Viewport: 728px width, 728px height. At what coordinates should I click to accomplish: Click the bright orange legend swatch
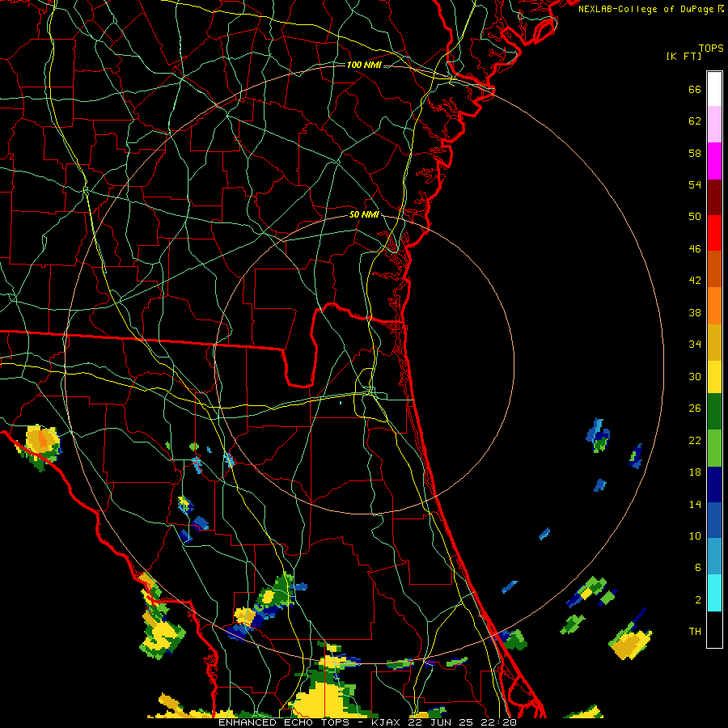(714, 306)
